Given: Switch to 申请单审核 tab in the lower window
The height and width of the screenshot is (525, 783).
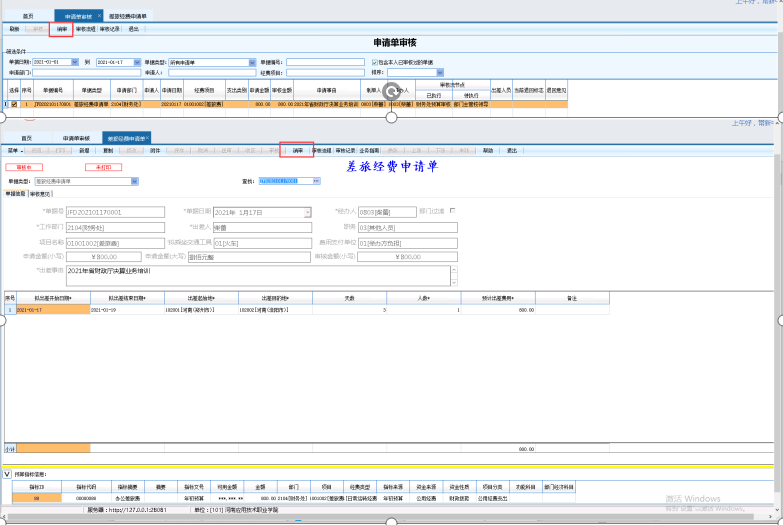Looking at the screenshot, I should coord(76,138).
